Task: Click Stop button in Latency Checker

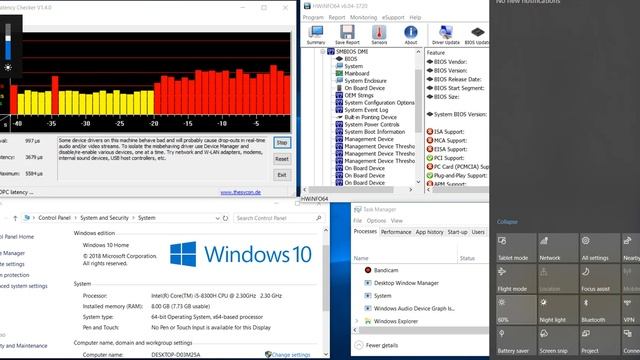Action: click(x=282, y=143)
